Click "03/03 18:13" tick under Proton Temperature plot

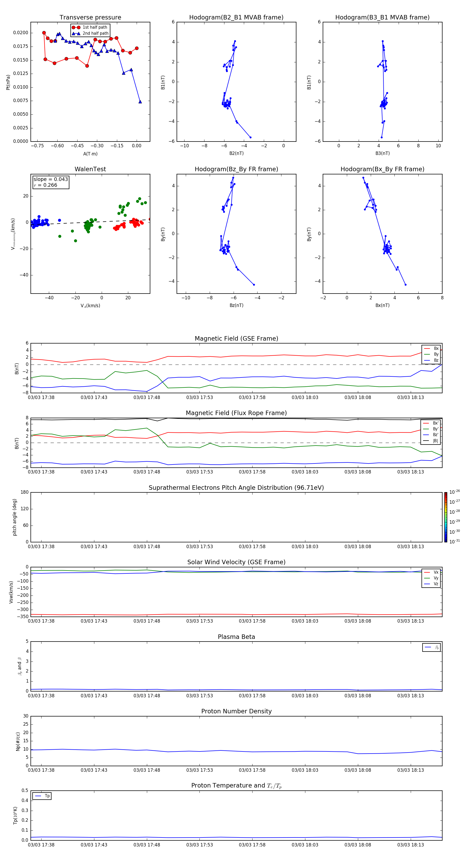410,845
